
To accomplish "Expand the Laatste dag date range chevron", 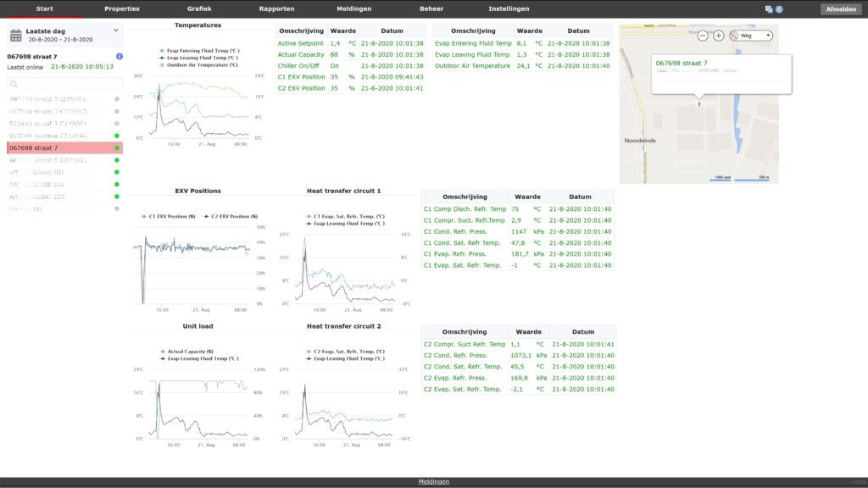I will pos(115,30).
